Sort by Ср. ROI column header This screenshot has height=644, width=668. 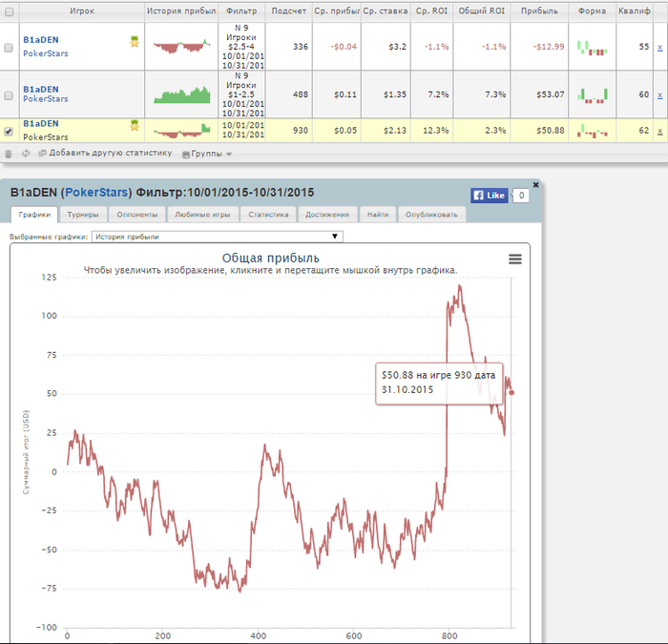[431, 11]
